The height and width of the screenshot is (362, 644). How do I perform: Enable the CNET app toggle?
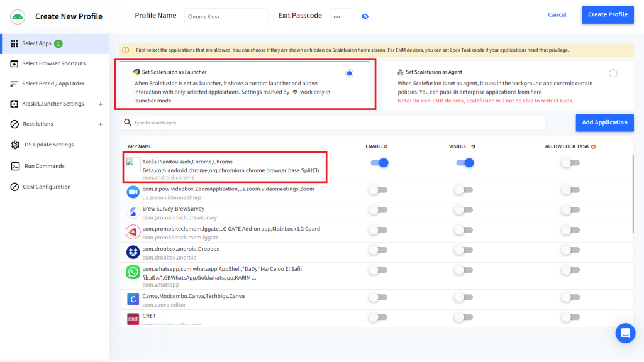(x=378, y=317)
